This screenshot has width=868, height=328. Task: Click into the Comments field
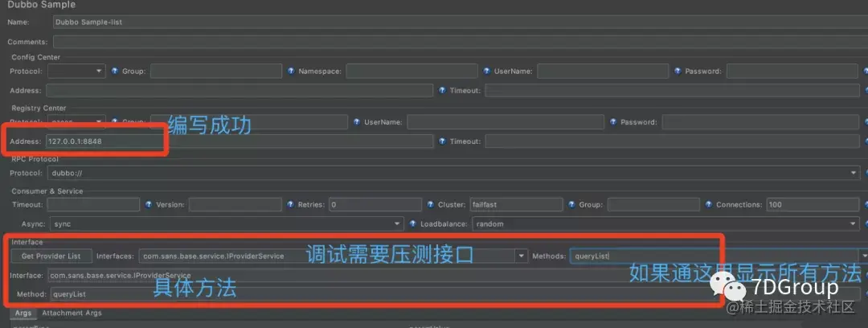point(461,42)
